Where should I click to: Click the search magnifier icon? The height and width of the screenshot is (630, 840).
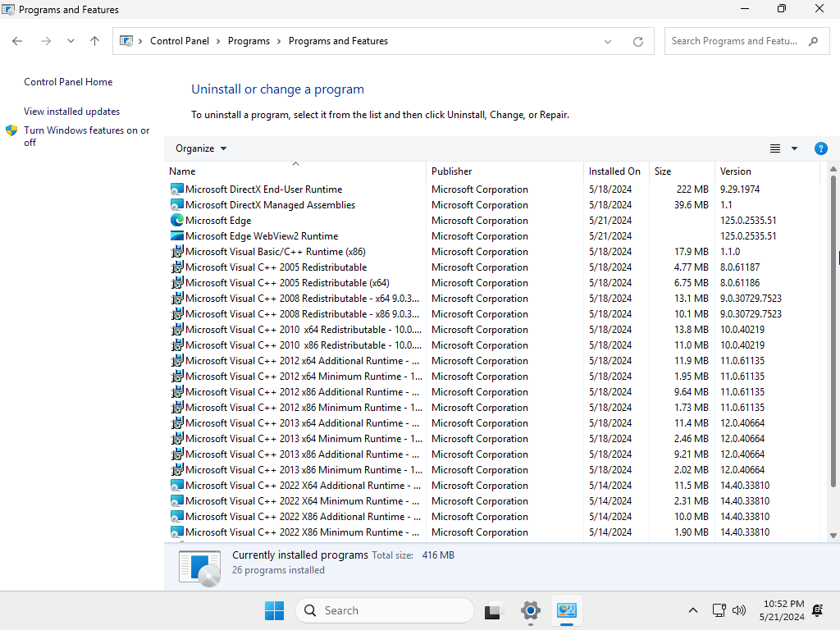pos(813,41)
